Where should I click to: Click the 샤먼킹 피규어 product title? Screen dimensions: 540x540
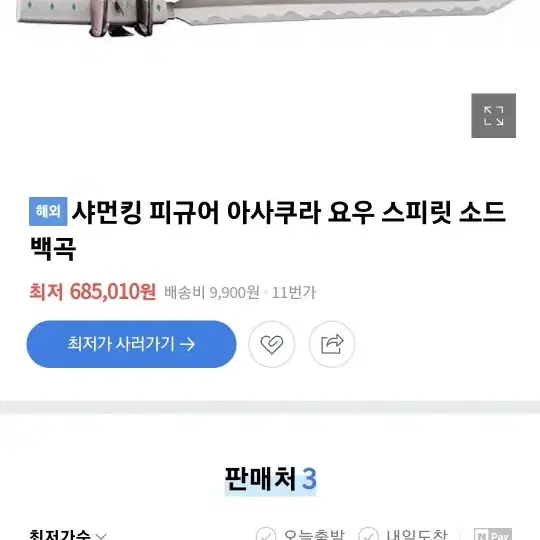tap(268, 229)
